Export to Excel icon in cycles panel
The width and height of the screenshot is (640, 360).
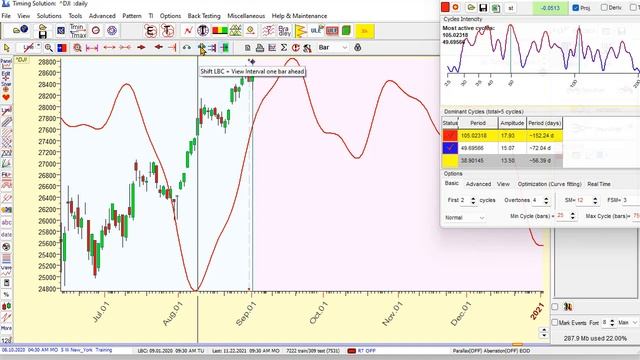click(x=496, y=7)
